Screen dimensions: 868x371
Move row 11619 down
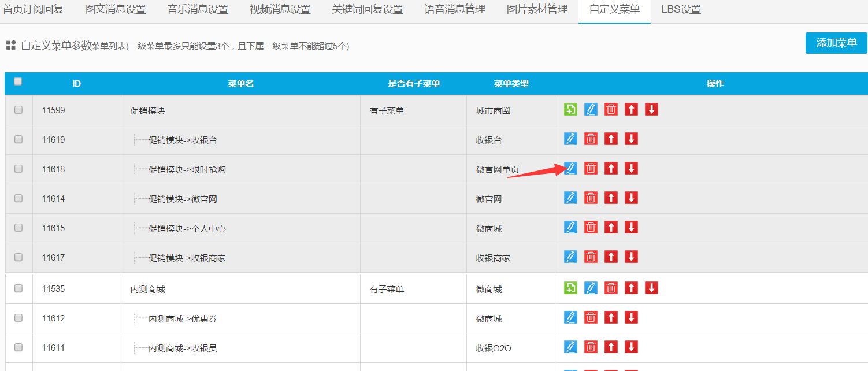pyautogui.click(x=631, y=139)
